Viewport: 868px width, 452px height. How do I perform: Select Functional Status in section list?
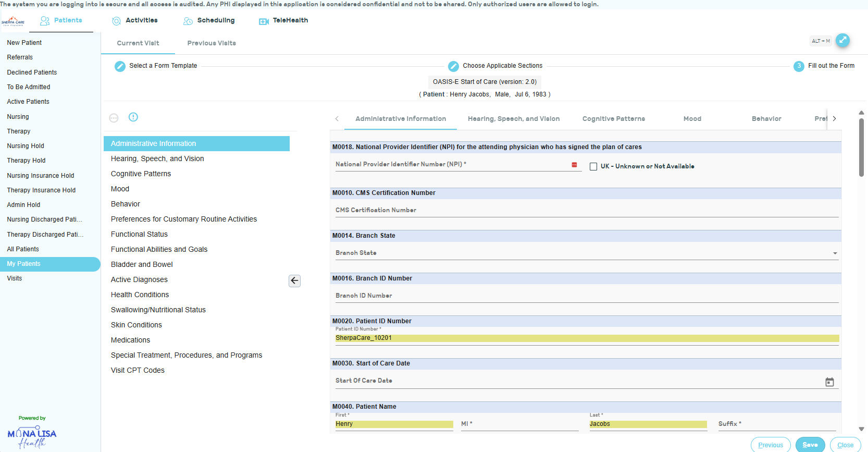[x=139, y=235]
